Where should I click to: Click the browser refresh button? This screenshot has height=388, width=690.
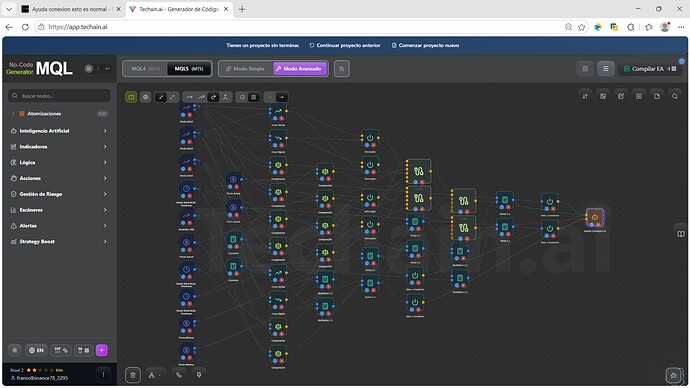click(x=25, y=27)
